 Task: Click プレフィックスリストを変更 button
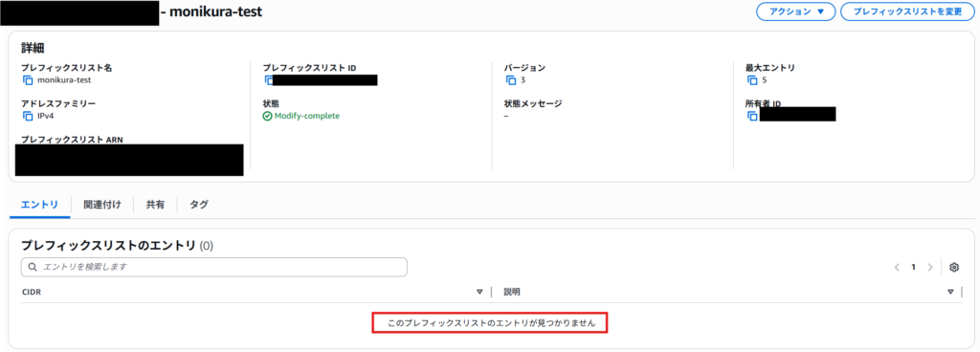pos(907,11)
